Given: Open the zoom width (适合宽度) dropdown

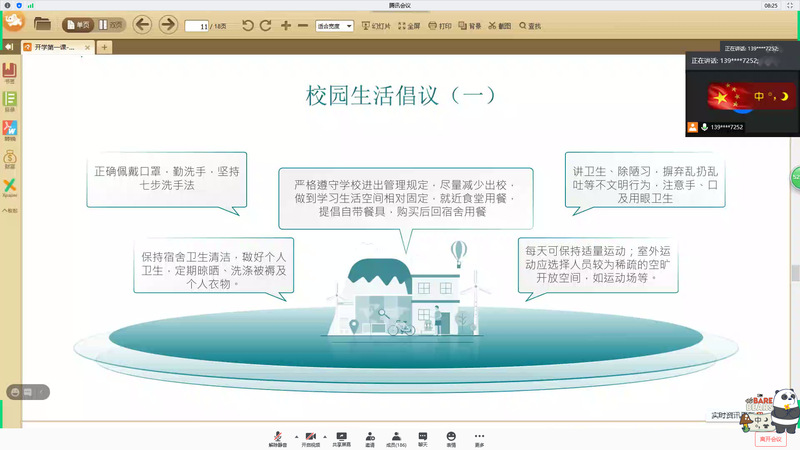Looking at the screenshot, I should [x=334, y=26].
